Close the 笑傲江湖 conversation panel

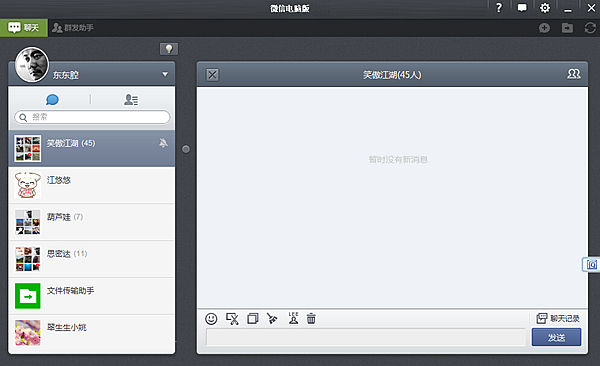[212, 75]
